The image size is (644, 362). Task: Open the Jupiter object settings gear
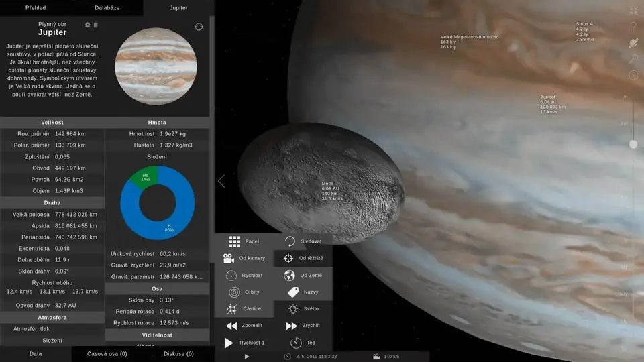tap(87, 25)
